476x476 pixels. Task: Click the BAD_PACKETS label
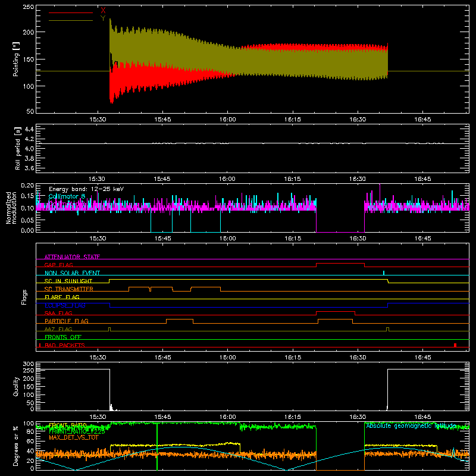click(65, 345)
